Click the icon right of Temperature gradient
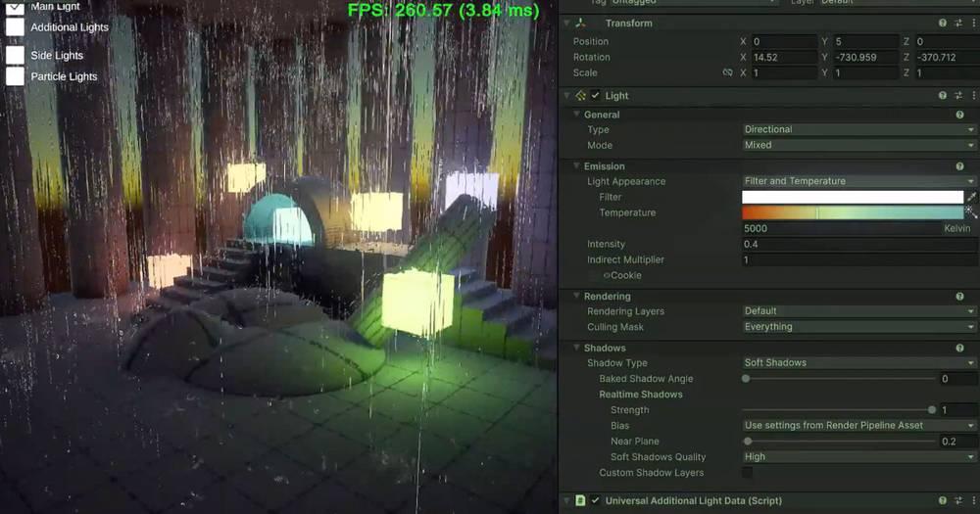Image resolution: width=980 pixels, height=514 pixels. tap(971, 212)
